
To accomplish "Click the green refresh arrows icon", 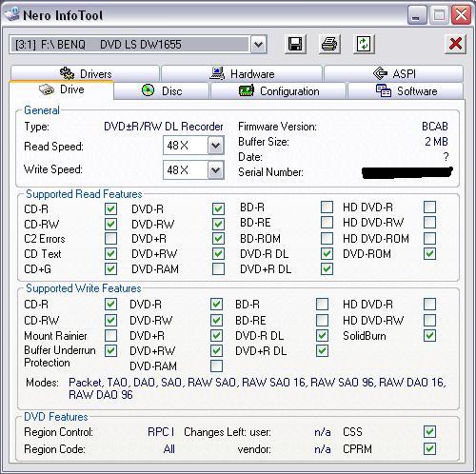I will point(364,44).
